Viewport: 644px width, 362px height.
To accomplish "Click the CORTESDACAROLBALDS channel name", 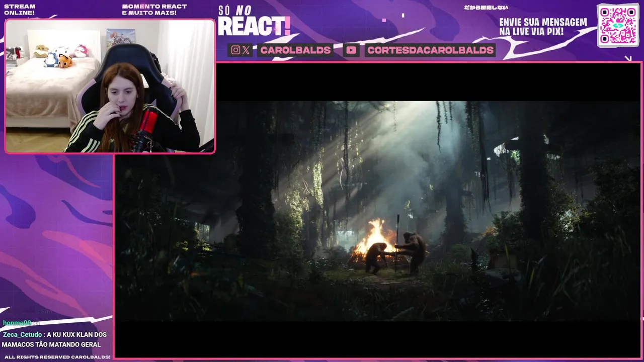I will [430, 50].
